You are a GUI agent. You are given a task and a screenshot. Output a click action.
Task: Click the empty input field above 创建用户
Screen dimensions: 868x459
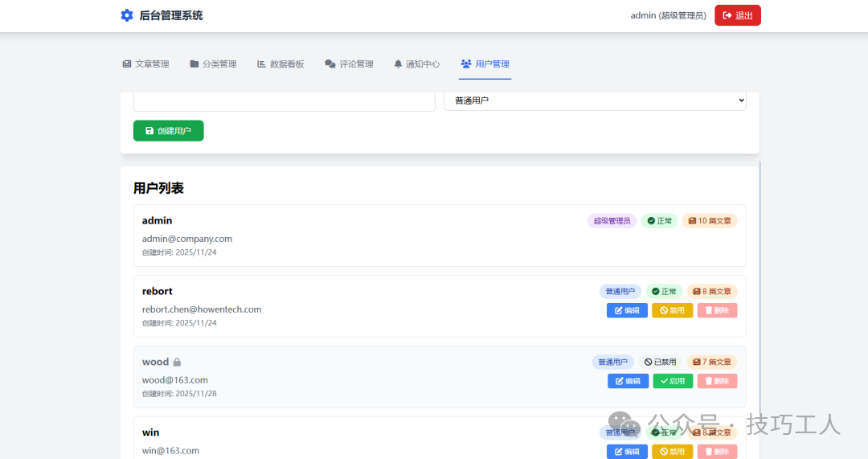point(284,101)
